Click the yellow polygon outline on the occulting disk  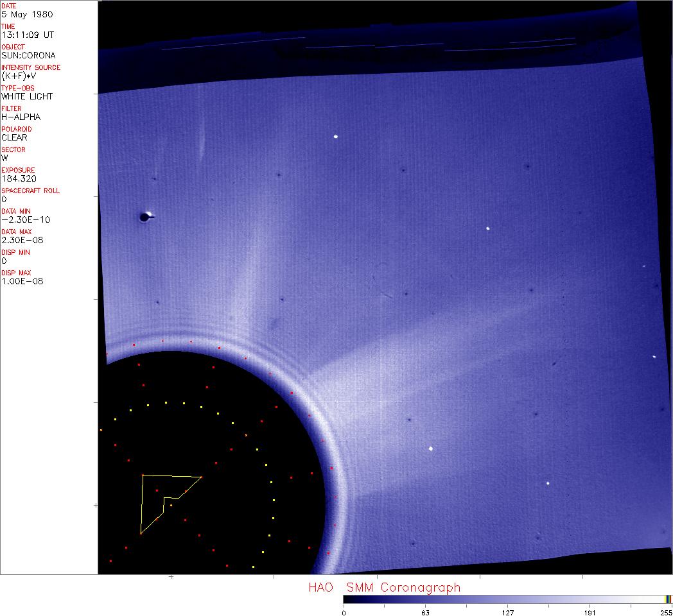pyautogui.click(x=142, y=504)
